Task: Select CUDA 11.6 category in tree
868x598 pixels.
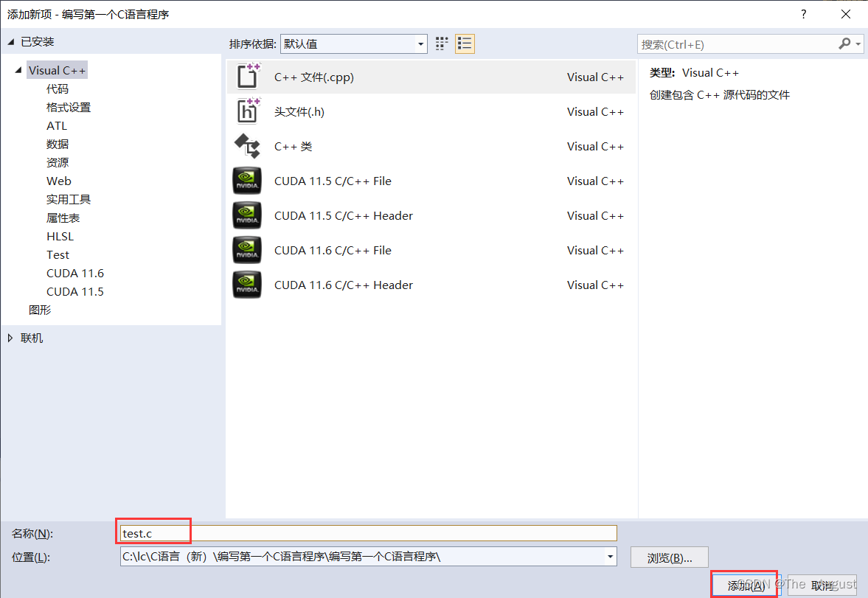Action: (x=75, y=273)
